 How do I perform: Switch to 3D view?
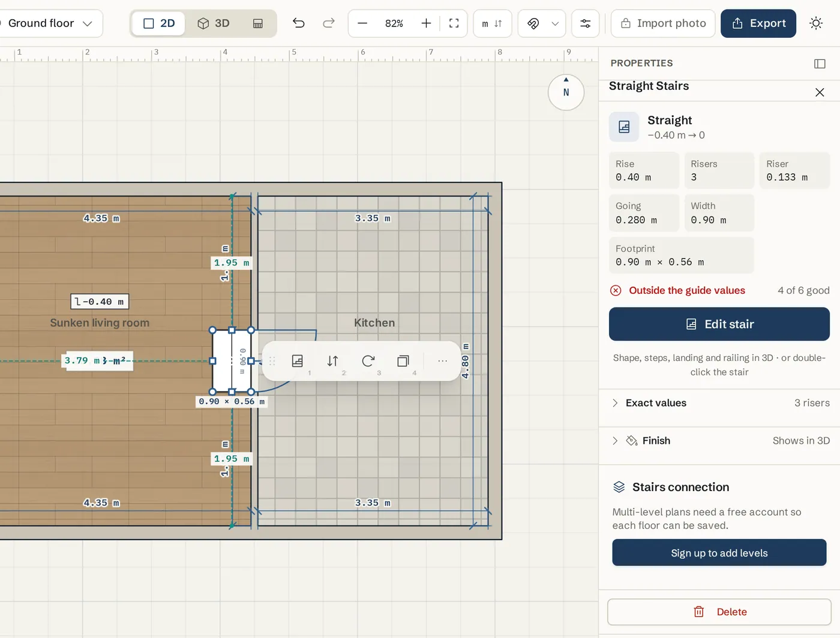pyautogui.click(x=214, y=23)
